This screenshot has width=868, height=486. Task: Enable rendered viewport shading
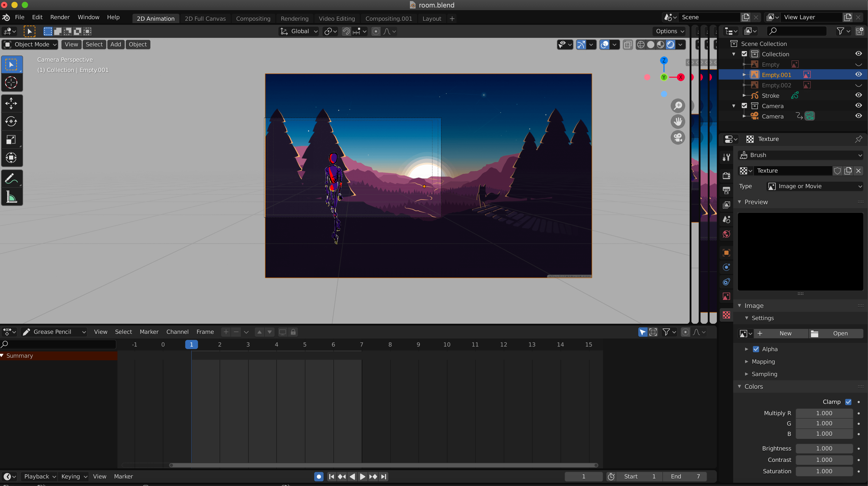coord(670,45)
